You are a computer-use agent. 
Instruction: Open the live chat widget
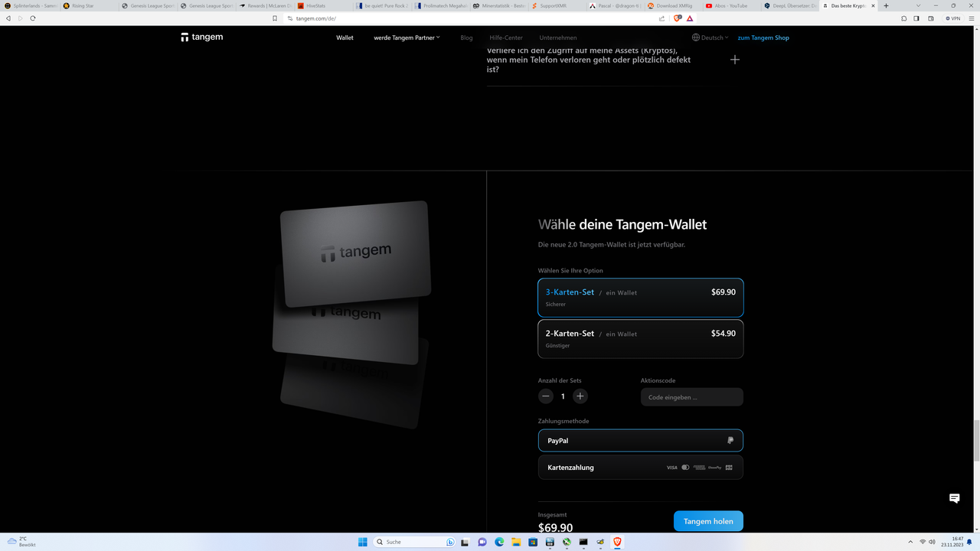[954, 498]
